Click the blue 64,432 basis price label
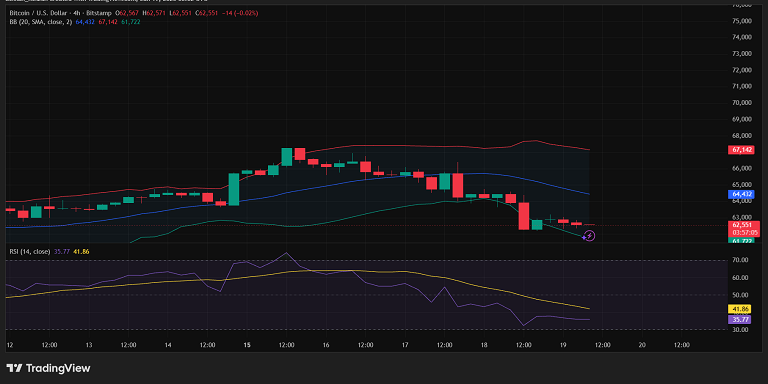 (740, 194)
